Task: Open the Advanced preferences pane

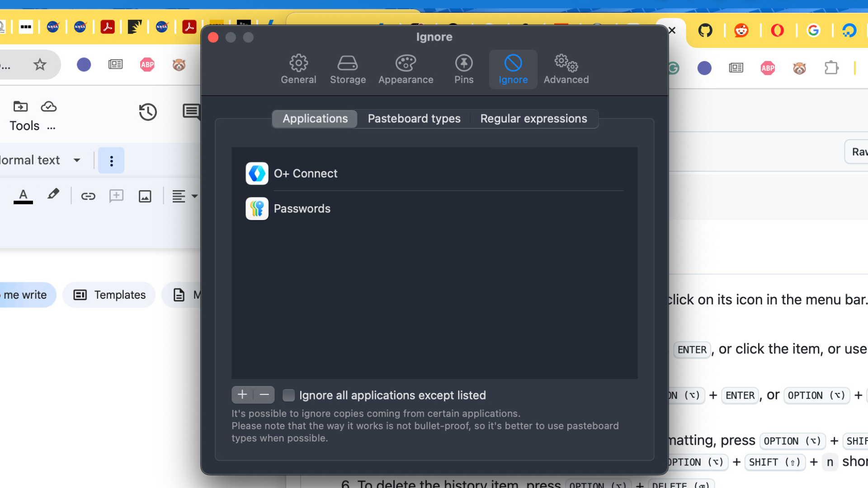Action: pos(566,69)
